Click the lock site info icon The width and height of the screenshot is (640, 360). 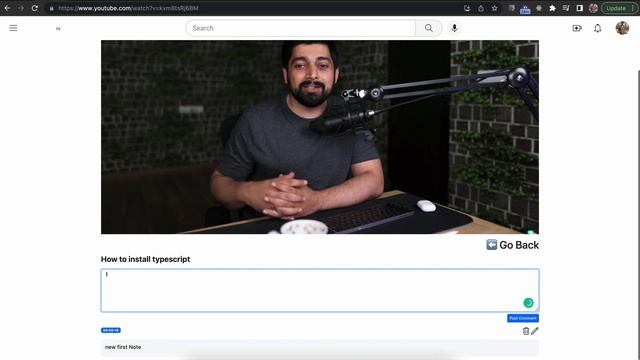51,8
